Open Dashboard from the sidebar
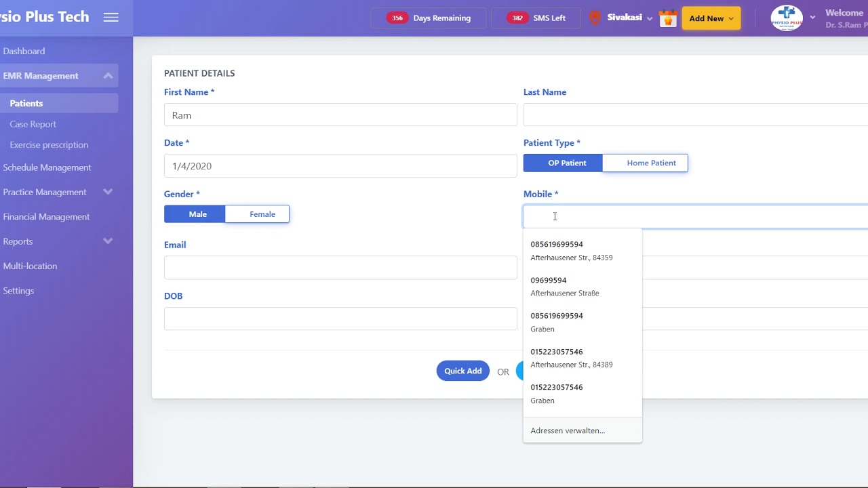 click(24, 51)
